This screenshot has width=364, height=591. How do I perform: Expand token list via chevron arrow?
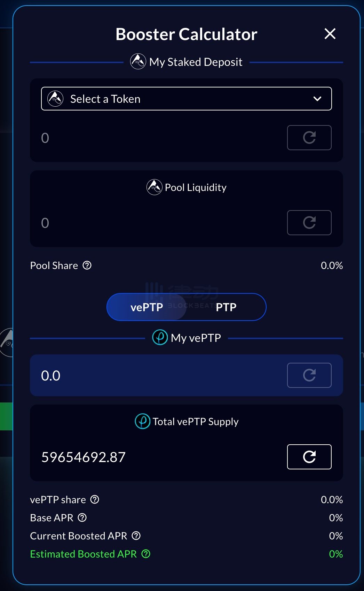(x=317, y=99)
